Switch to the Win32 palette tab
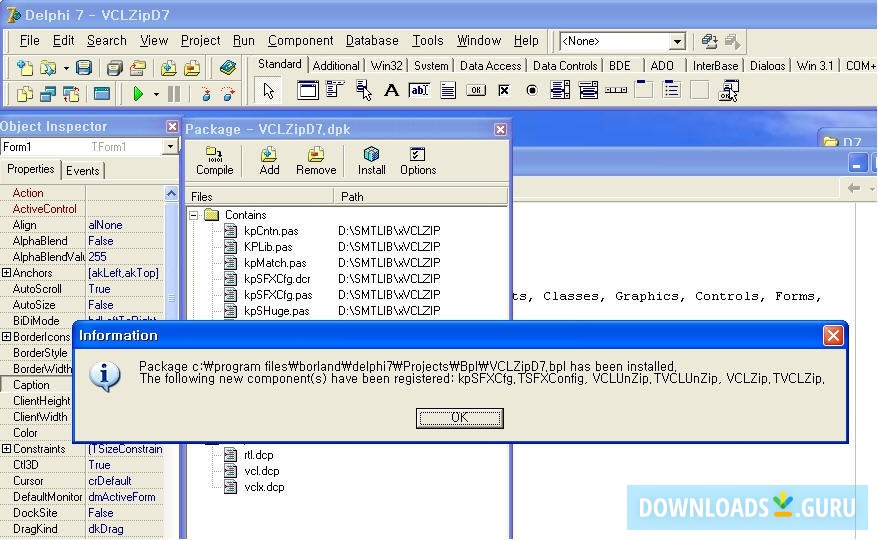The image size is (878, 540). click(x=386, y=66)
